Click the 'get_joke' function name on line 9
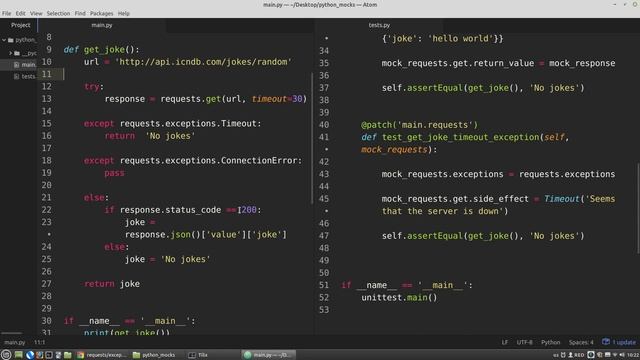The image size is (640, 360). [x=104, y=49]
